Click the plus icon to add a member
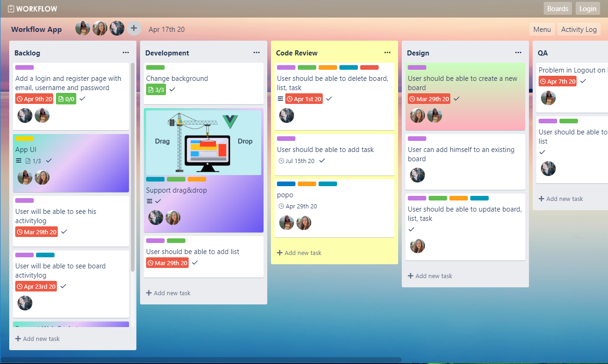 pos(134,28)
